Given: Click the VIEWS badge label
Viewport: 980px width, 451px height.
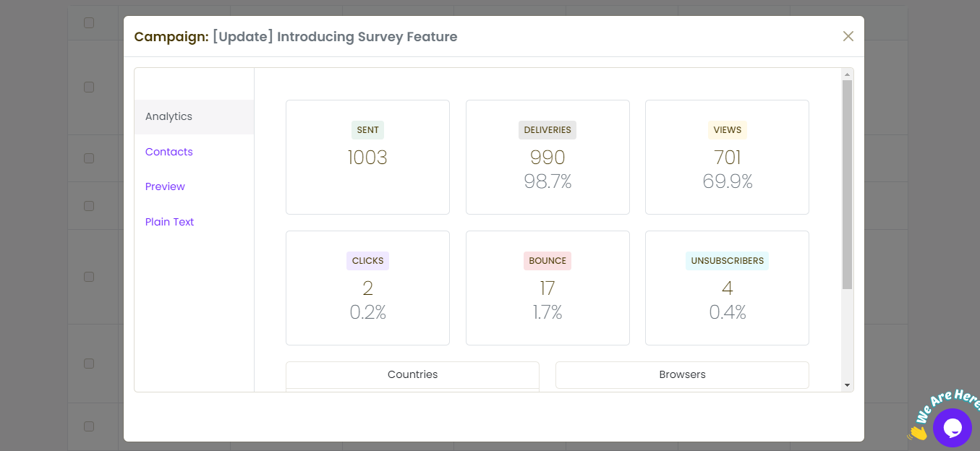Looking at the screenshot, I should point(727,130).
